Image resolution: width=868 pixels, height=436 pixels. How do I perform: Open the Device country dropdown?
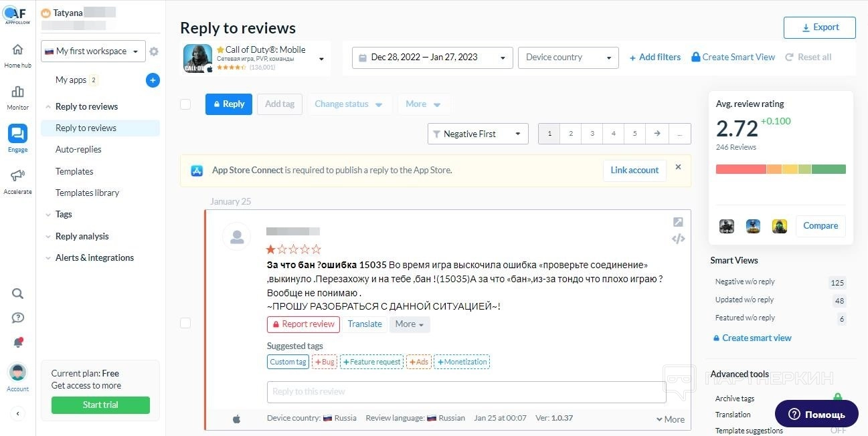(x=569, y=58)
